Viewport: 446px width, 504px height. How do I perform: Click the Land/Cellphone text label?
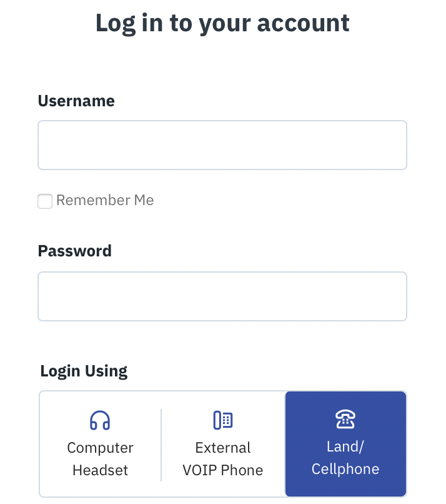click(x=345, y=458)
